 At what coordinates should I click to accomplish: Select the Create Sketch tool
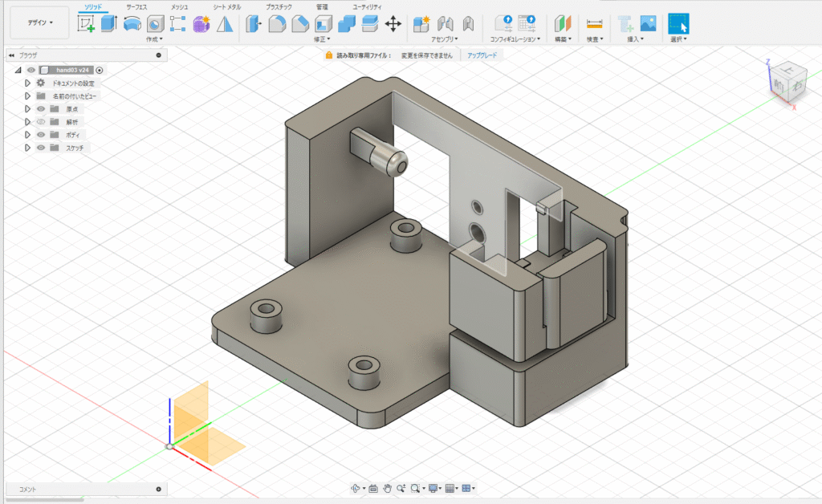click(86, 23)
